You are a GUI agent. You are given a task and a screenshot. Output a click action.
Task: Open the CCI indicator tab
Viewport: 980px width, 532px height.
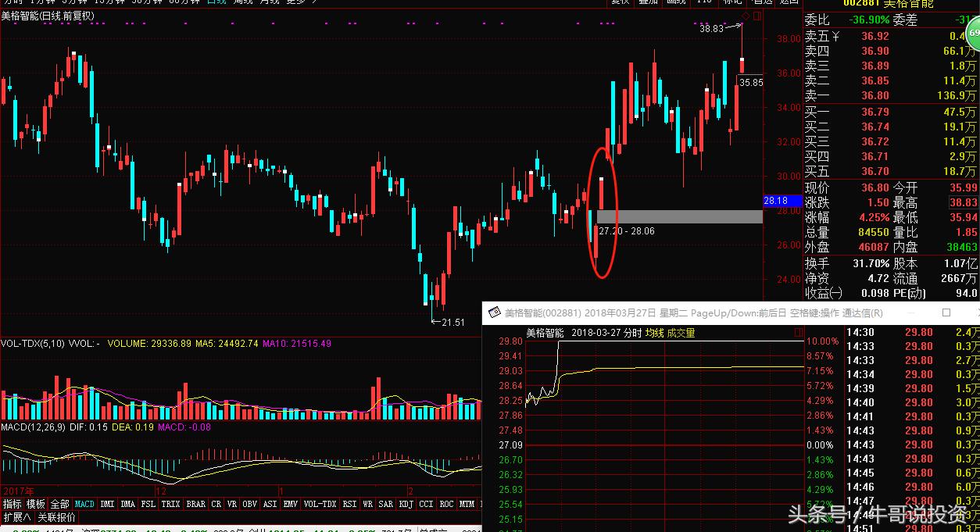click(426, 504)
